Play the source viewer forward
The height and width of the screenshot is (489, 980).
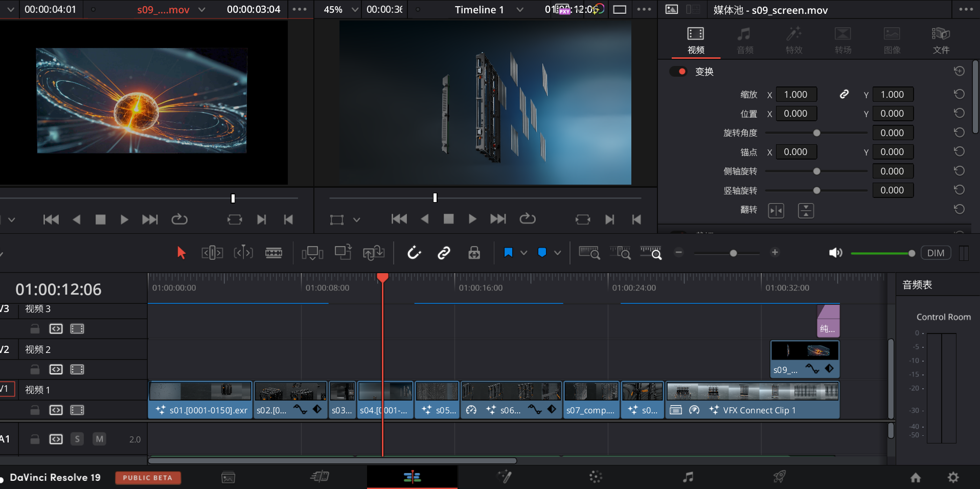tap(124, 219)
